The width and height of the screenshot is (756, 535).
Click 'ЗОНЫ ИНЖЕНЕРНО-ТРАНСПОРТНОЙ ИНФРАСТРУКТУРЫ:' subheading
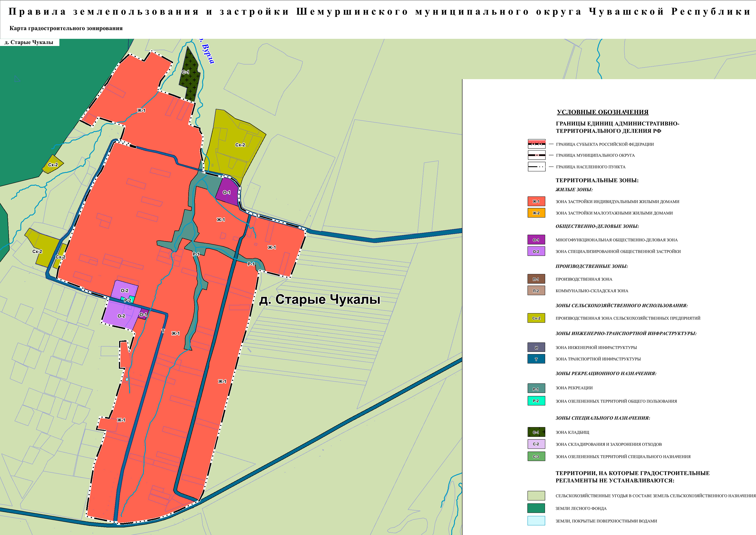pos(626,333)
